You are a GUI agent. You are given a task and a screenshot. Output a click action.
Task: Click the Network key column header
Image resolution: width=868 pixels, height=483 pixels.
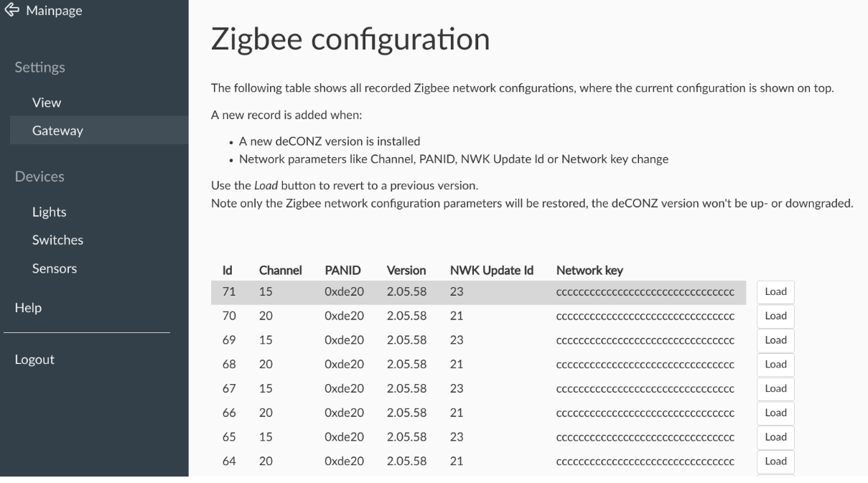[x=589, y=271]
